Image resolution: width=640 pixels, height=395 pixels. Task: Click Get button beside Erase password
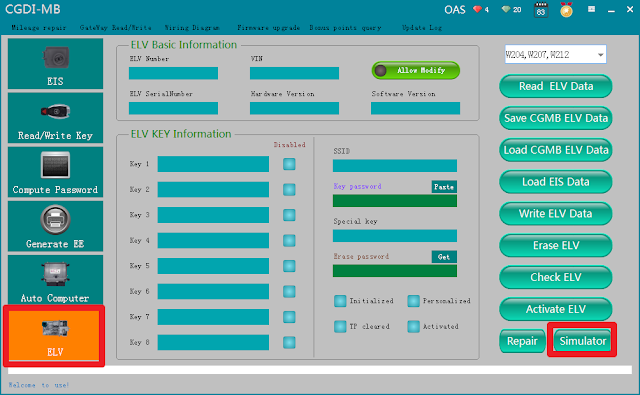tap(444, 257)
